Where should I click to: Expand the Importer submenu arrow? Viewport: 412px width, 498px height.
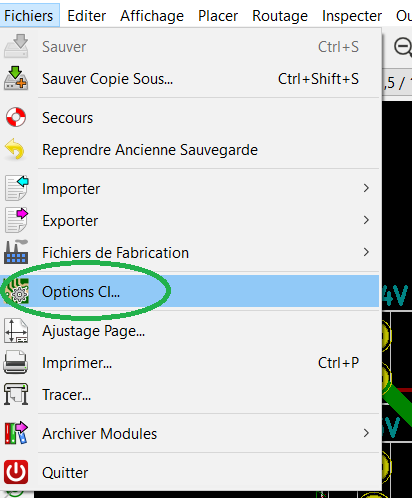366,188
